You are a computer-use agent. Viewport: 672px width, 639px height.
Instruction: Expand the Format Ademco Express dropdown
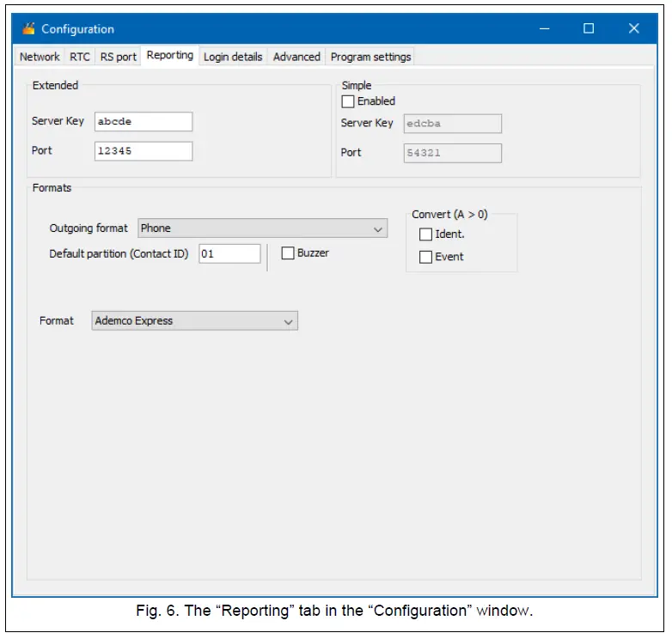(x=194, y=321)
